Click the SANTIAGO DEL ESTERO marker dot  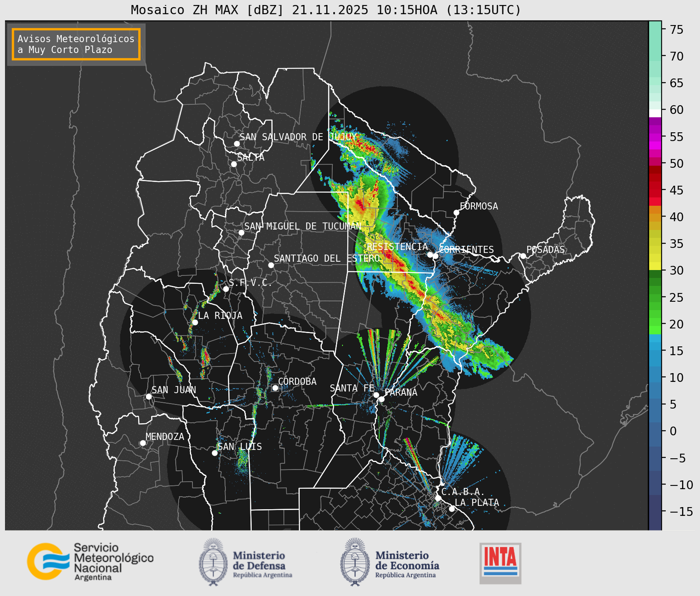(271, 265)
